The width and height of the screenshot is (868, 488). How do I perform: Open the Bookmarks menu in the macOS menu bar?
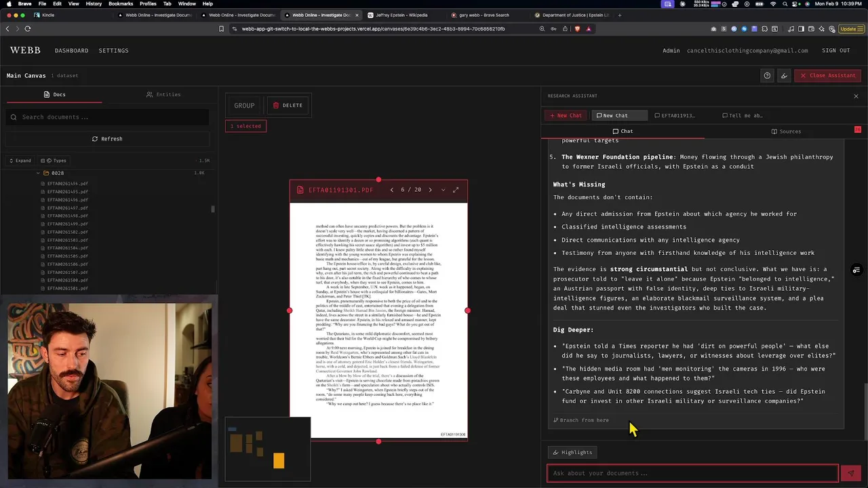point(121,3)
